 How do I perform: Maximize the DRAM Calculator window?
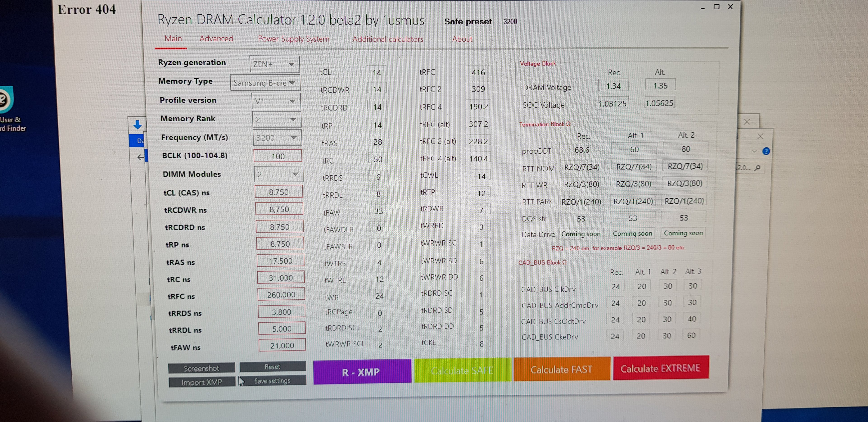click(x=716, y=7)
